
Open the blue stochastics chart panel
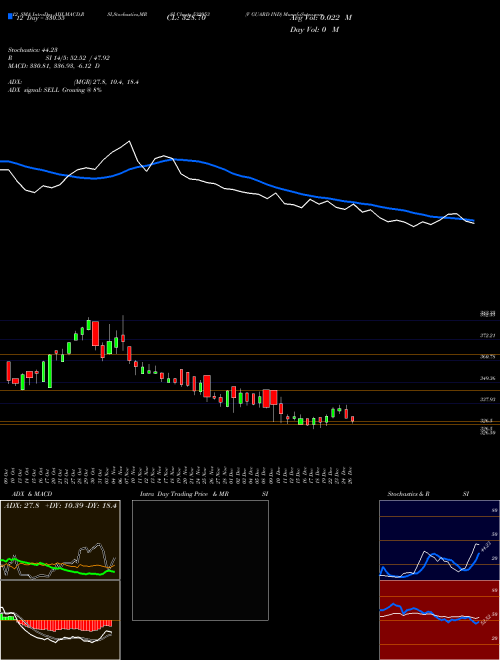coord(439,540)
